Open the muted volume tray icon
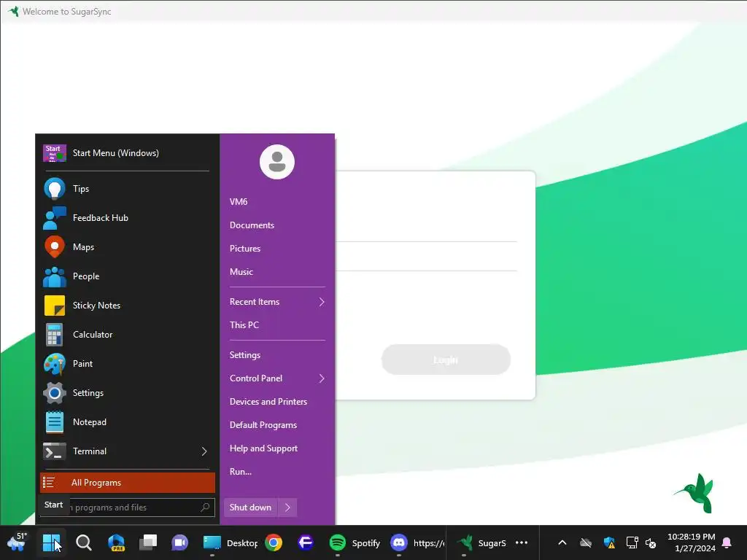This screenshot has width=747, height=560. point(650,542)
